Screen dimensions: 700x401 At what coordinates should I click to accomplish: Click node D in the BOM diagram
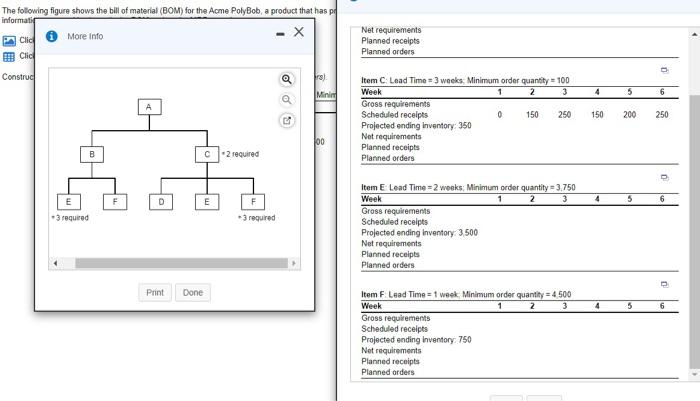161,201
